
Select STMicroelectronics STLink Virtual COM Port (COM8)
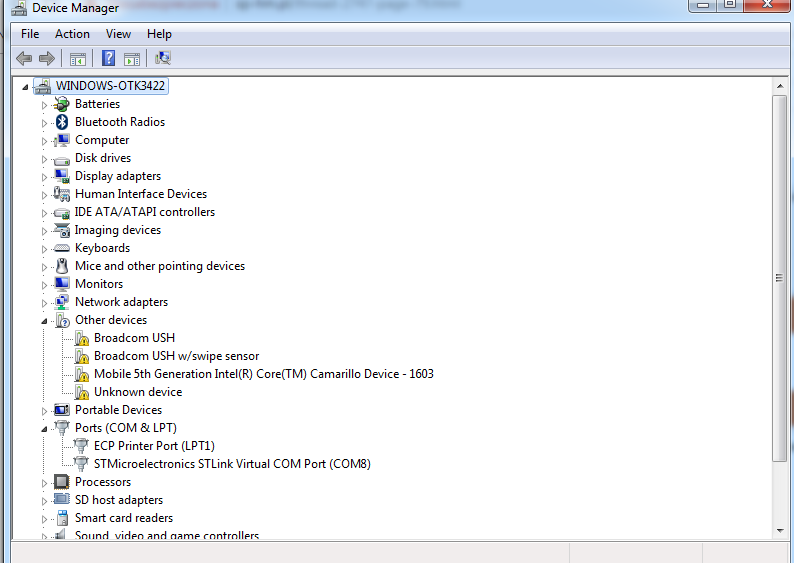tap(232, 464)
